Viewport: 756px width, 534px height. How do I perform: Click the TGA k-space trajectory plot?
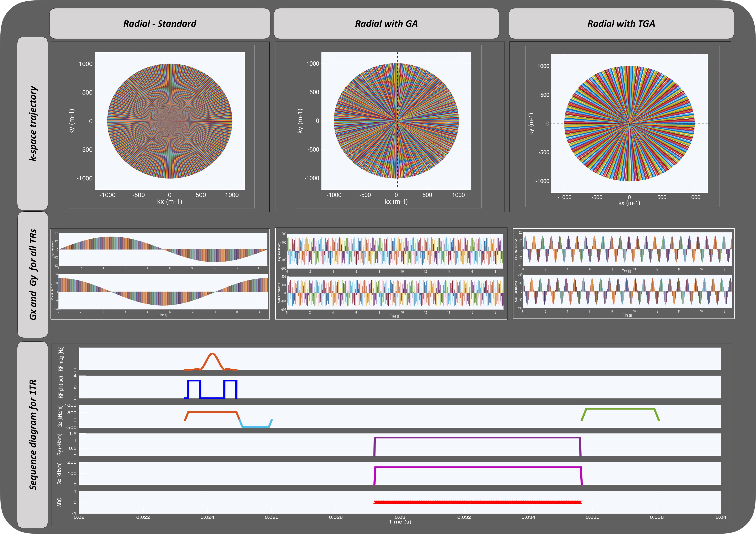point(629,124)
